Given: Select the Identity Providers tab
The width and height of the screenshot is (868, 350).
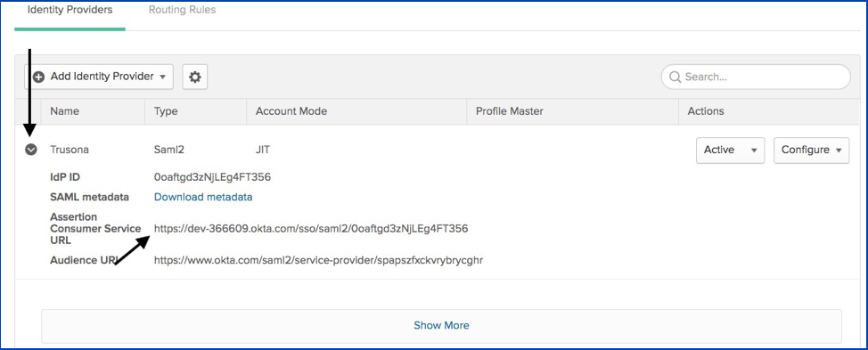Looking at the screenshot, I should point(70,10).
